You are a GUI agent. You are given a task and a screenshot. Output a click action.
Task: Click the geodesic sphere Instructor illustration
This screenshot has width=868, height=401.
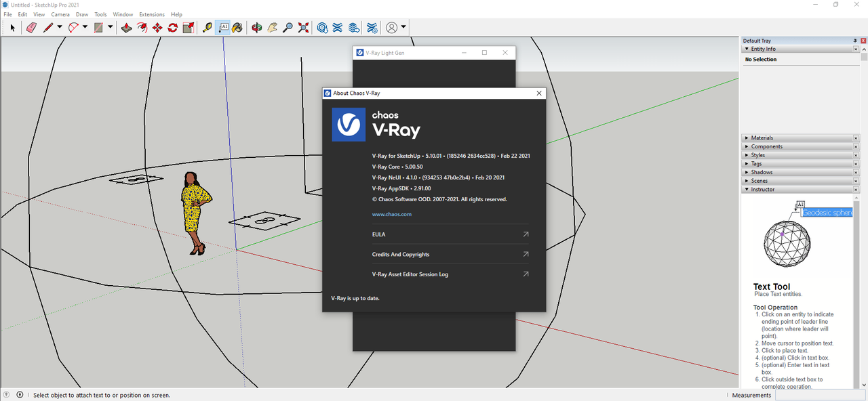tap(787, 242)
